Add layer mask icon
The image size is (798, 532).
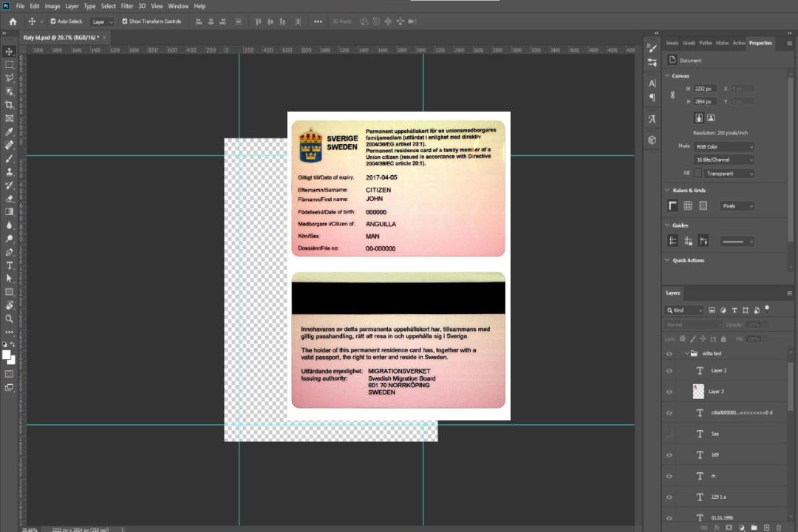(x=729, y=528)
